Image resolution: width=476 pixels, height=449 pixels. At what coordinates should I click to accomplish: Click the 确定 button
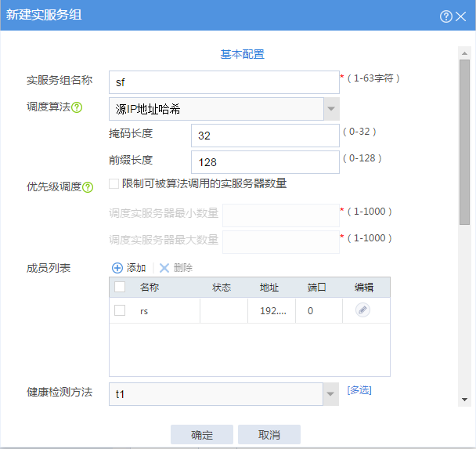tap(202, 435)
